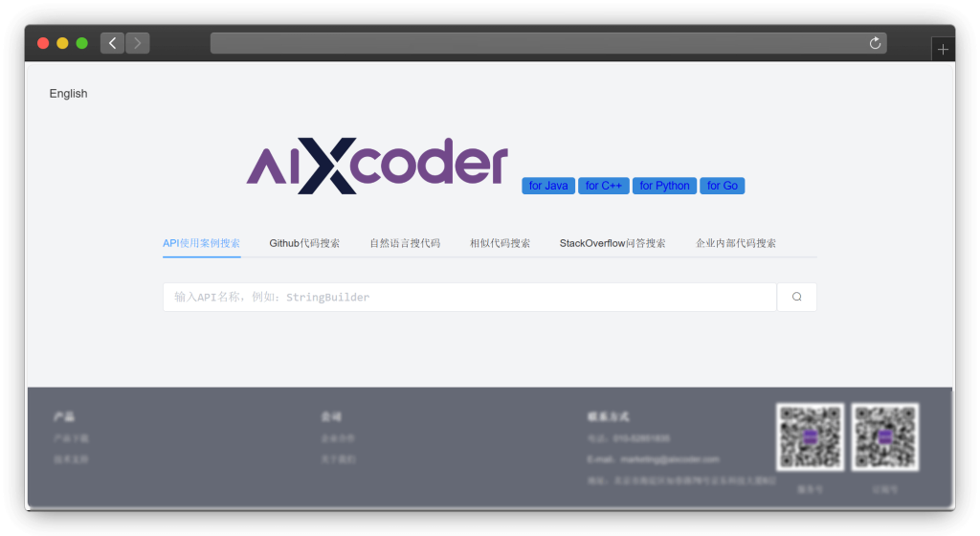Viewport: 980px width, 536px height.
Task: Click the search magnifier button
Action: (796, 297)
